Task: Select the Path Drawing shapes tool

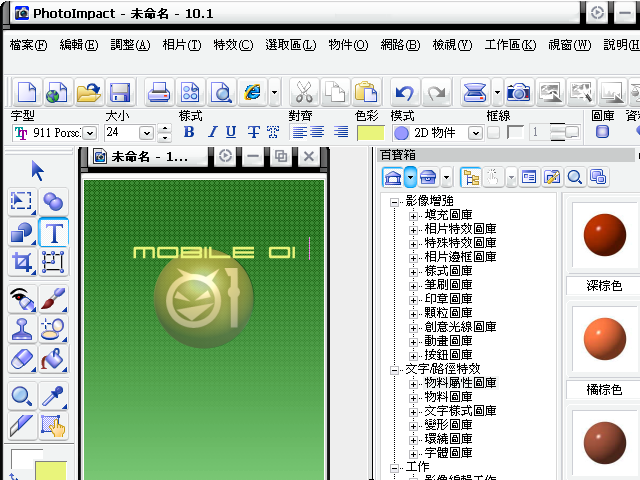Action: coord(22,233)
